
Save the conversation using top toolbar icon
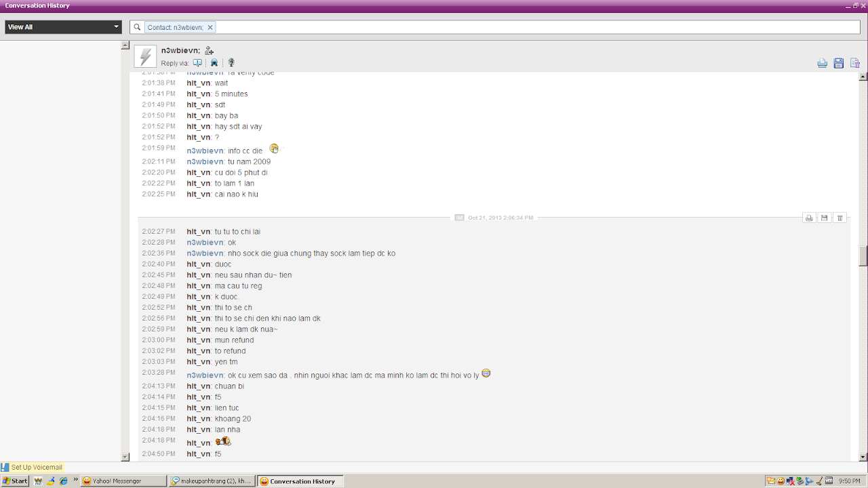coord(838,63)
